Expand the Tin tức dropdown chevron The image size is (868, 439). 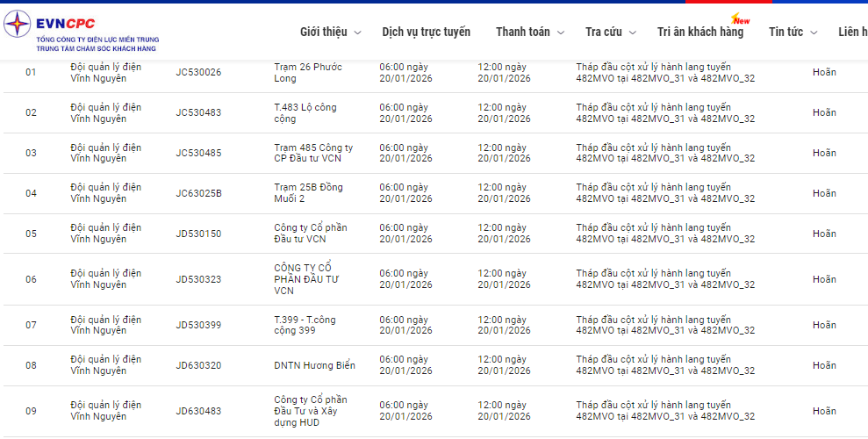(814, 33)
